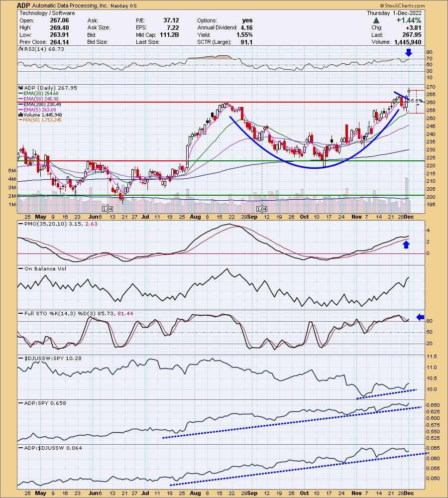
Task: Click the SCTR (Large) value 91.1
Action: pyautogui.click(x=247, y=42)
